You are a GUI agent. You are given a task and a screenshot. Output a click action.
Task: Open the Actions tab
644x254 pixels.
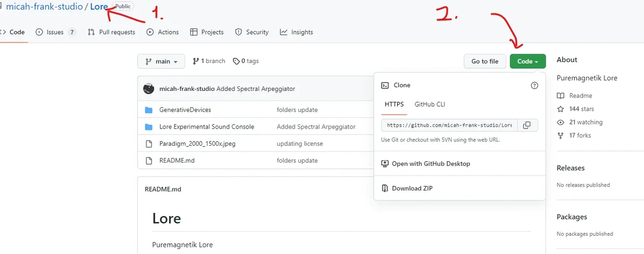163,32
